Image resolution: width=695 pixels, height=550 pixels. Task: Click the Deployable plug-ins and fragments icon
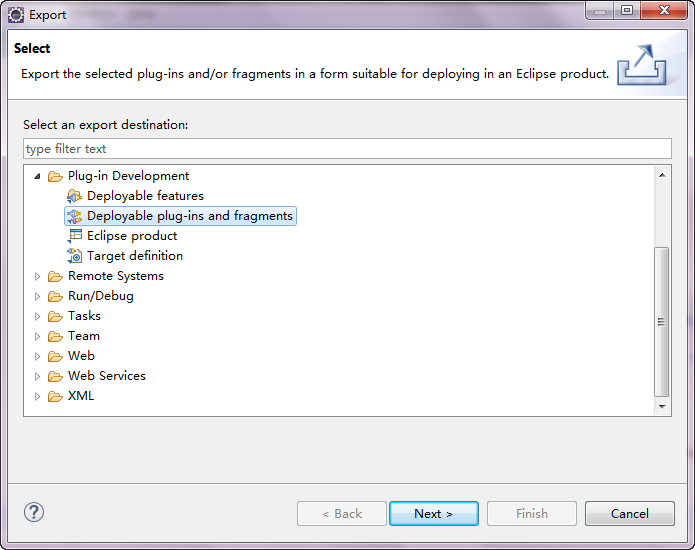click(x=74, y=216)
